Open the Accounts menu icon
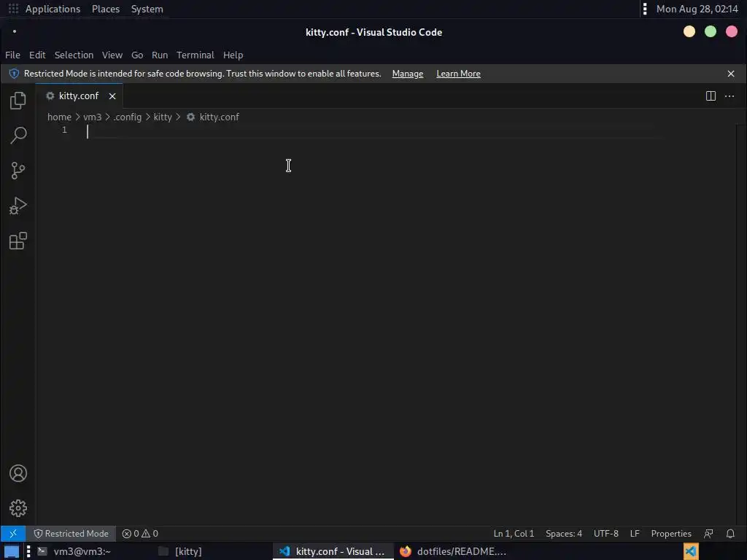This screenshot has height=560, width=747. [18, 473]
